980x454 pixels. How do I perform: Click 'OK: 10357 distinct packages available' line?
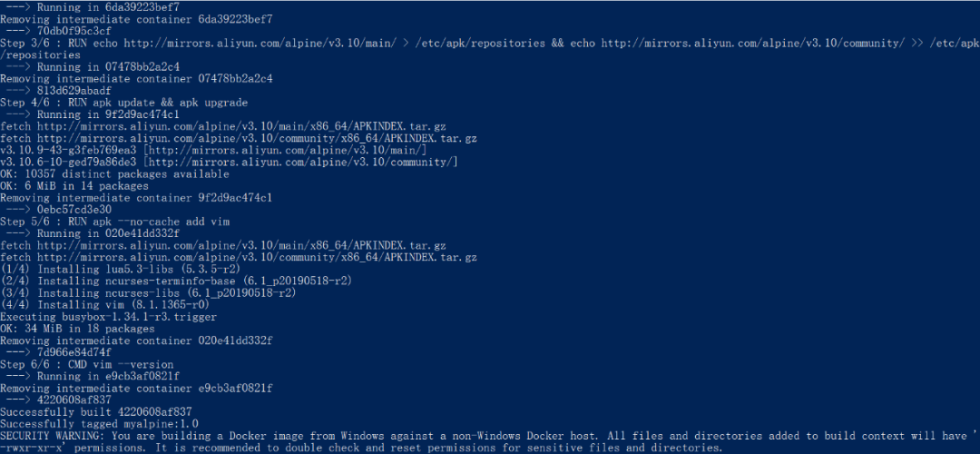(x=114, y=174)
